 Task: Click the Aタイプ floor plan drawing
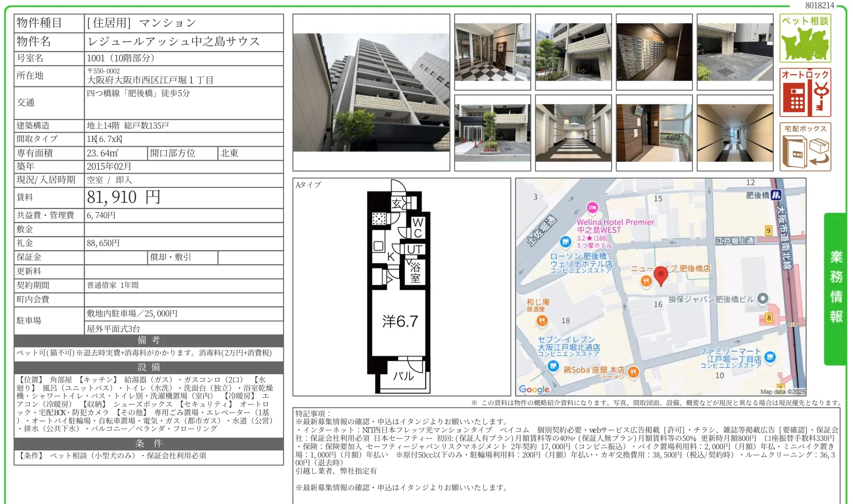coord(399,286)
